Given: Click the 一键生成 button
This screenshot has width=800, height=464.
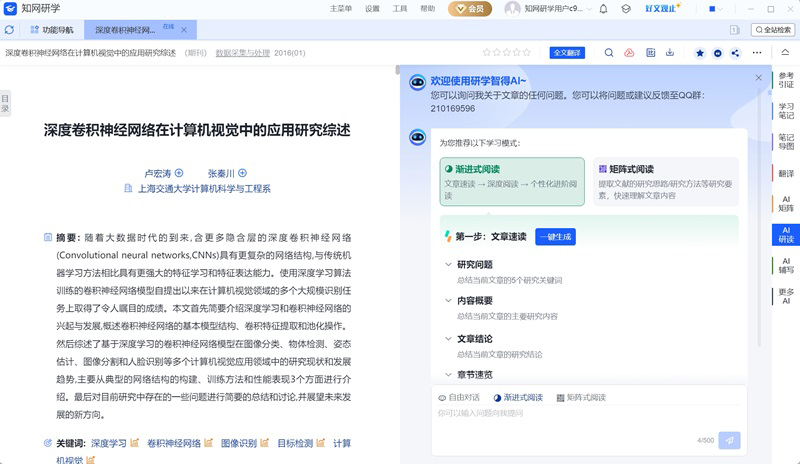Looking at the screenshot, I should click(x=556, y=237).
